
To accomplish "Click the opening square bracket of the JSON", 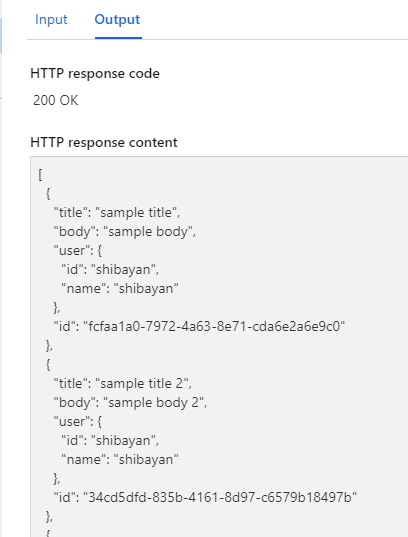I will tap(40, 175).
